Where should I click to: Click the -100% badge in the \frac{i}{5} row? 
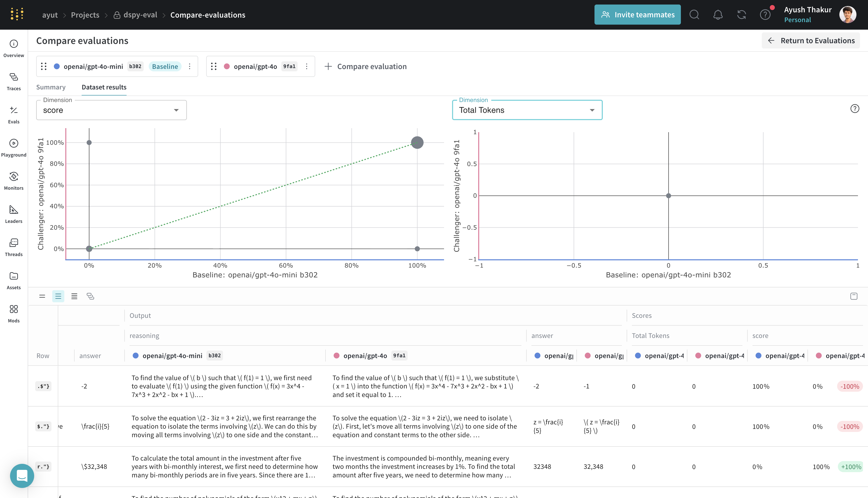[850, 426]
